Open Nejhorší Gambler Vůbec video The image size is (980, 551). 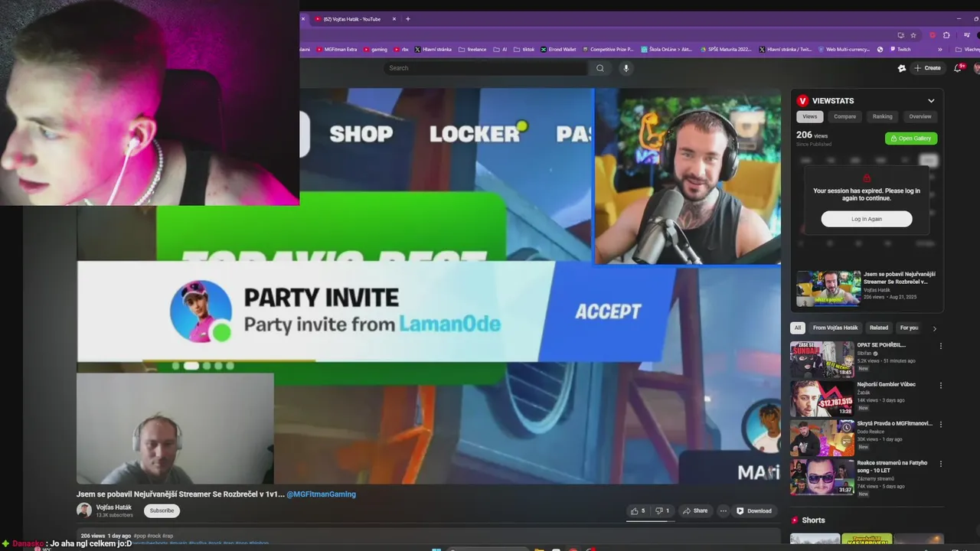click(x=822, y=399)
